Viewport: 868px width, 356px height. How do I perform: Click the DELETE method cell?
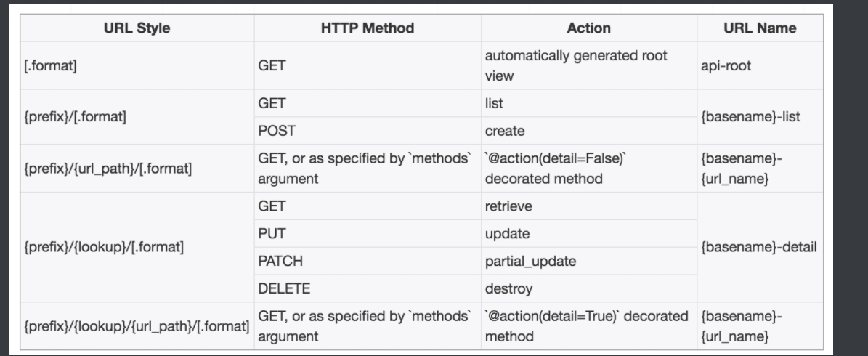(284, 289)
